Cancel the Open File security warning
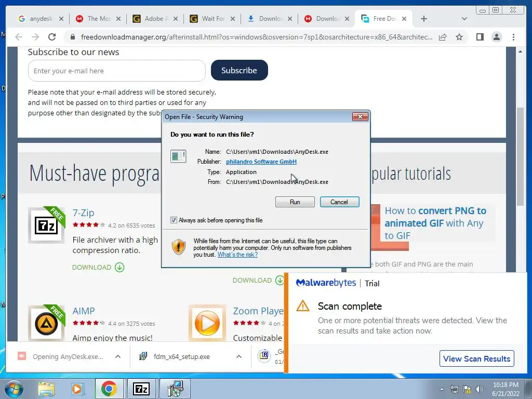Screen dimensions: 532x399 pos(339,202)
